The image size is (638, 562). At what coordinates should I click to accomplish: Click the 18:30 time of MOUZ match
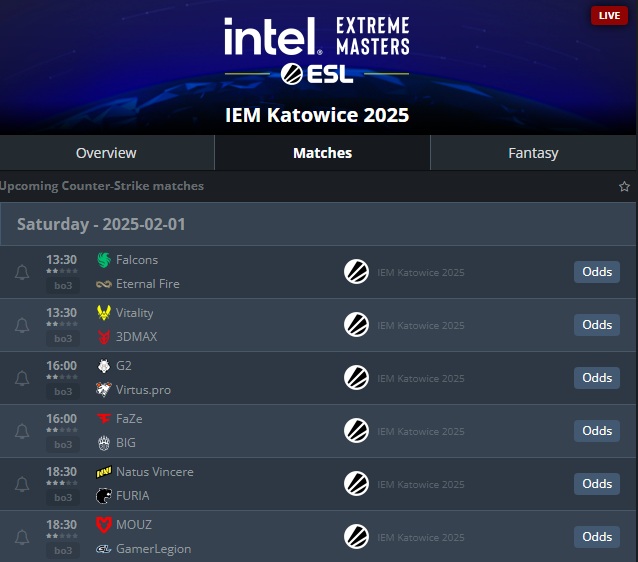[x=61, y=525]
